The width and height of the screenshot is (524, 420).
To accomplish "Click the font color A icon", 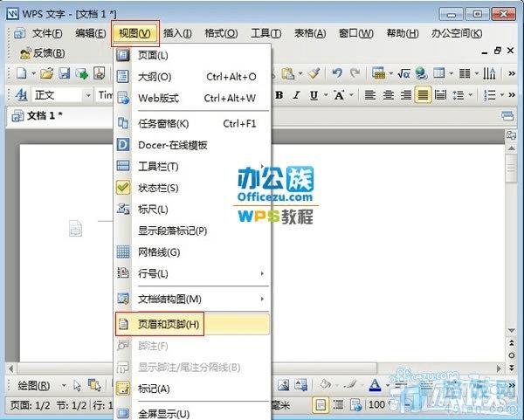I will click(x=375, y=386).
